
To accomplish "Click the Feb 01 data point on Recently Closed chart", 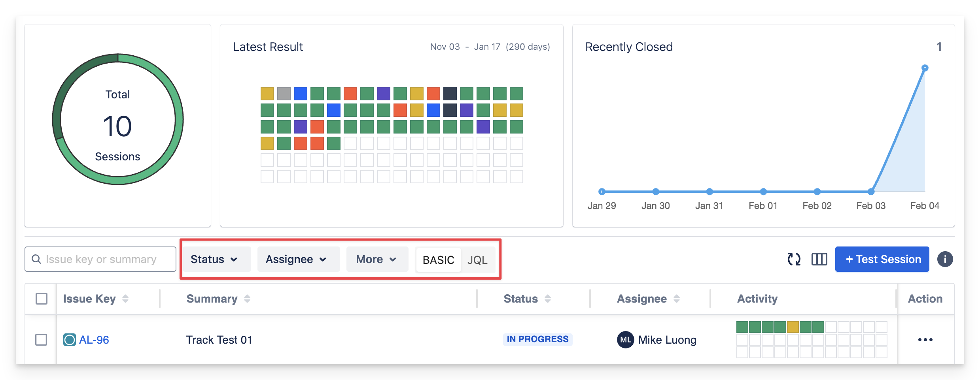I will 763,192.
